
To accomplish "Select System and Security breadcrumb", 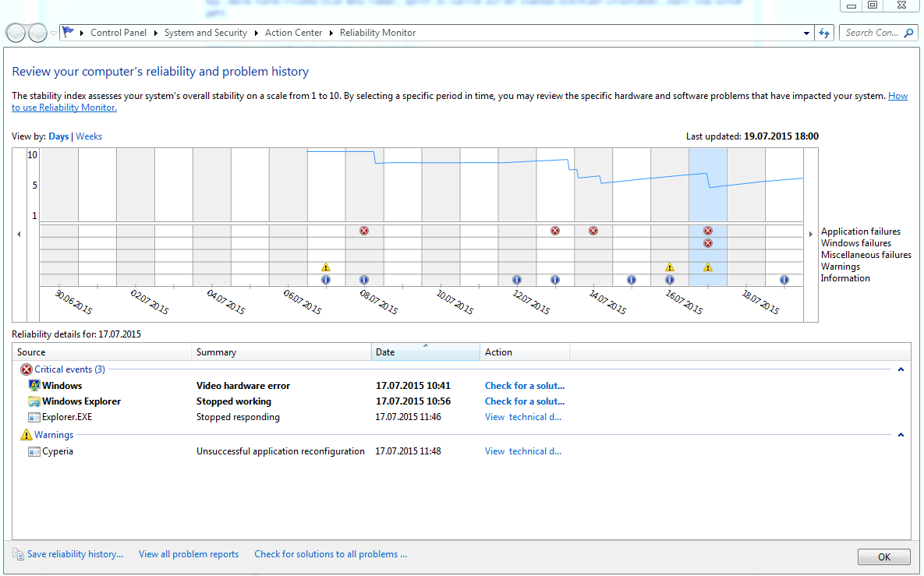I will (205, 33).
